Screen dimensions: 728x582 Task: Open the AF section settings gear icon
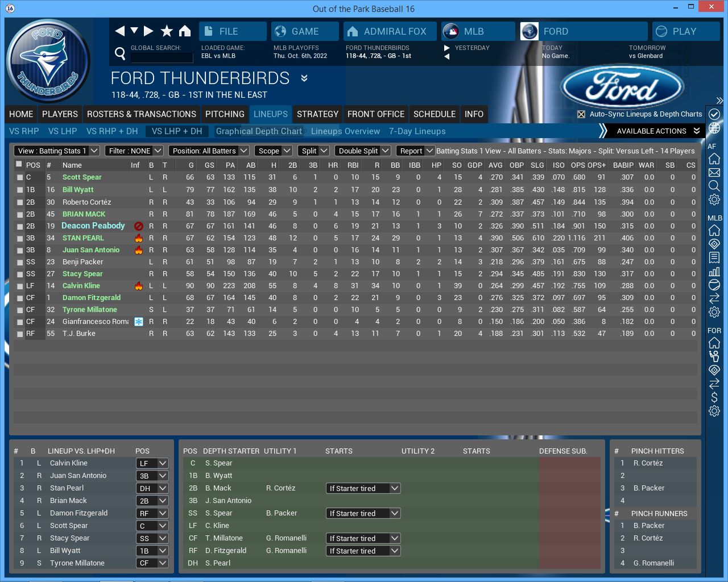click(714, 199)
